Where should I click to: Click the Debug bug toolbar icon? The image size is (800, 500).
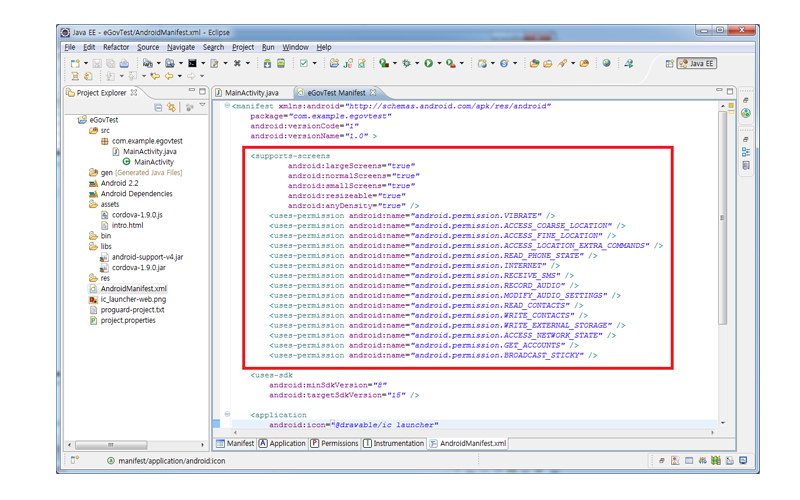[x=406, y=63]
